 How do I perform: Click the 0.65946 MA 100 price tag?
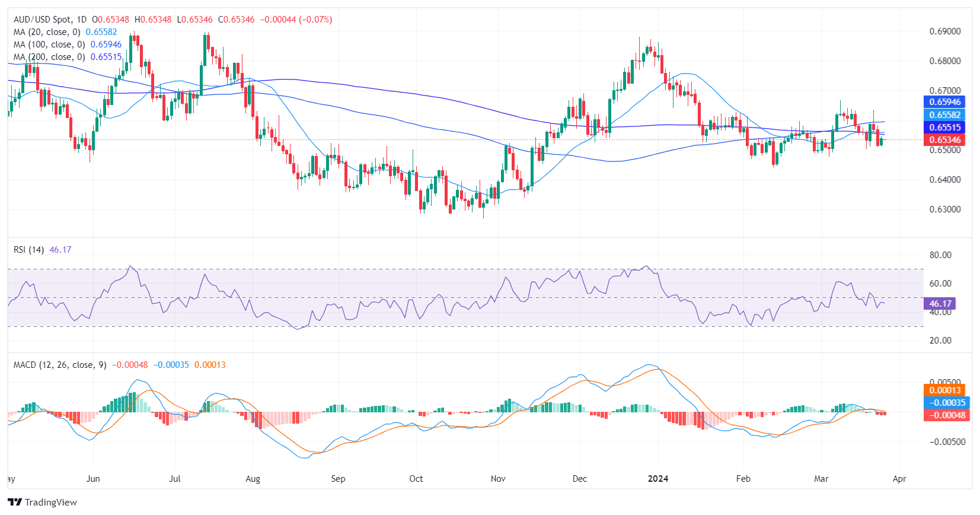click(x=944, y=102)
